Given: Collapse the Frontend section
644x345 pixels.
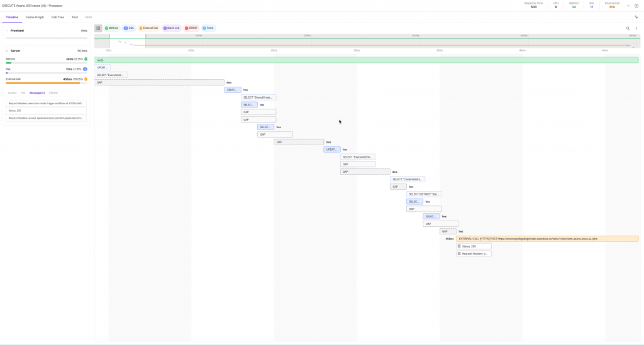Looking at the screenshot, I should point(7,30).
